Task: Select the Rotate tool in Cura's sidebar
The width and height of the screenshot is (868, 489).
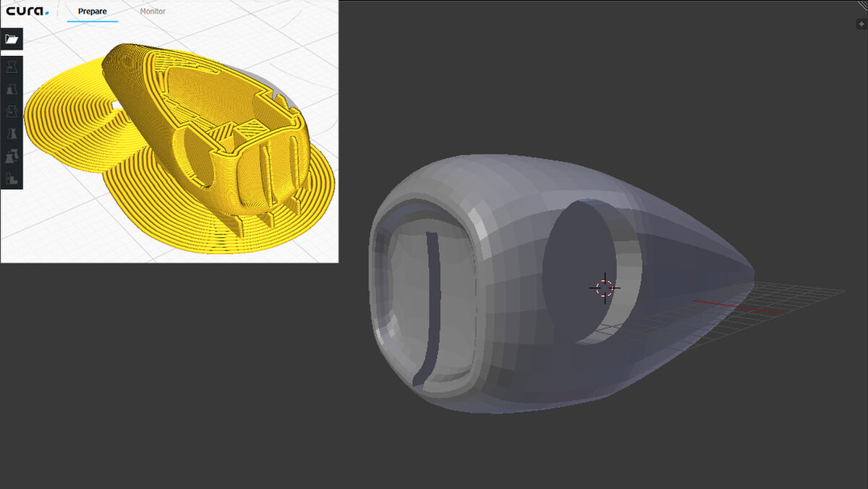Action: (x=12, y=111)
